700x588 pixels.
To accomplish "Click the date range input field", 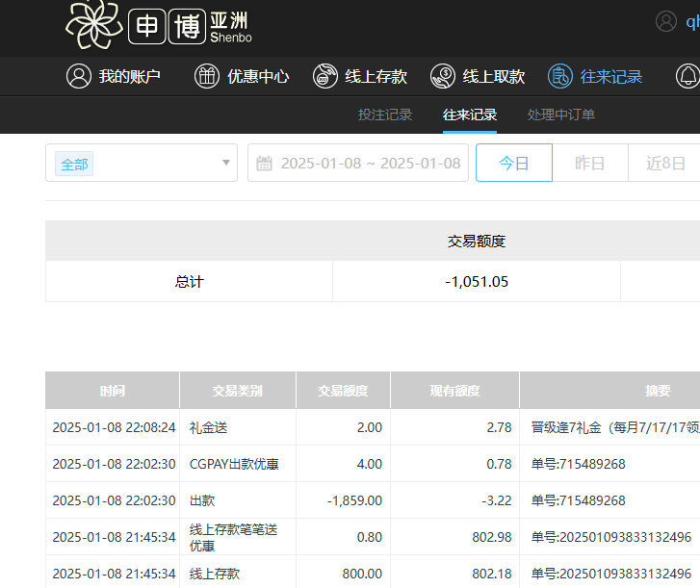I will pos(370,163).
